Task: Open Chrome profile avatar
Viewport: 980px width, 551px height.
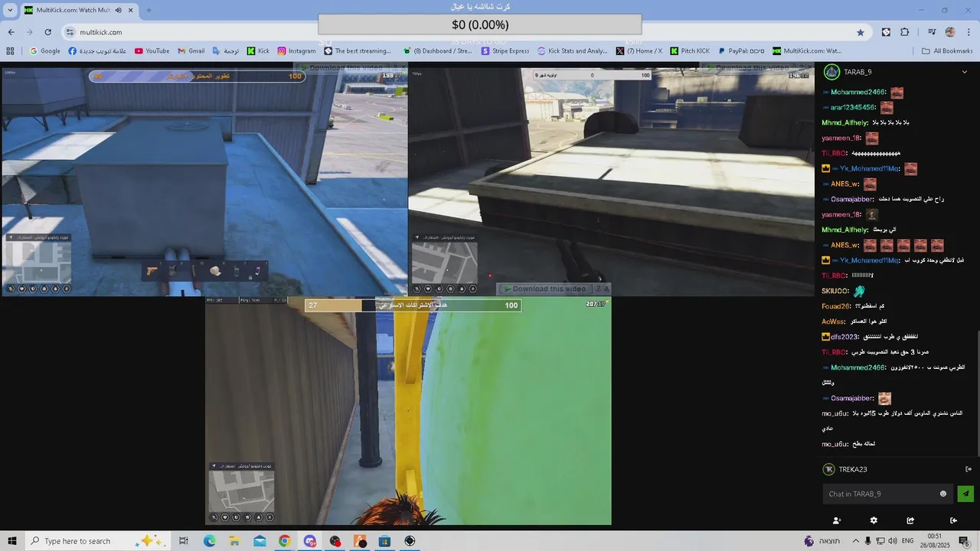Action: pos(950,32)
